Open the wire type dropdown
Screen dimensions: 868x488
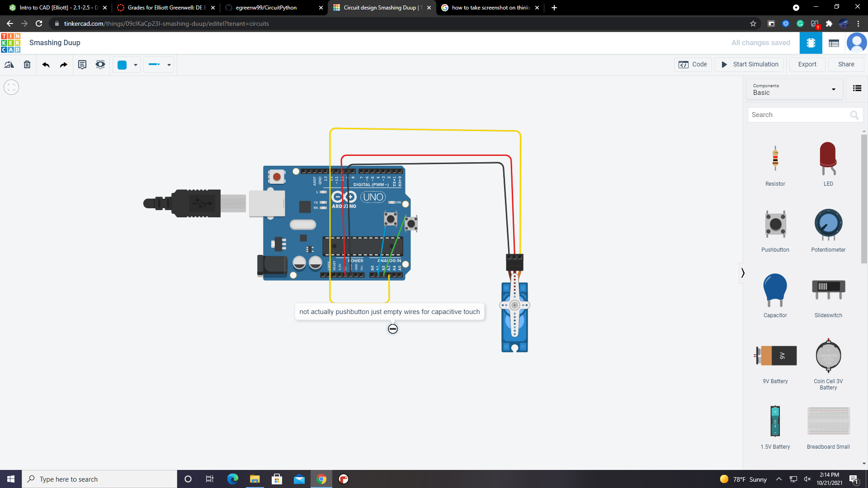pyautogui.click(x=159, y=65)
